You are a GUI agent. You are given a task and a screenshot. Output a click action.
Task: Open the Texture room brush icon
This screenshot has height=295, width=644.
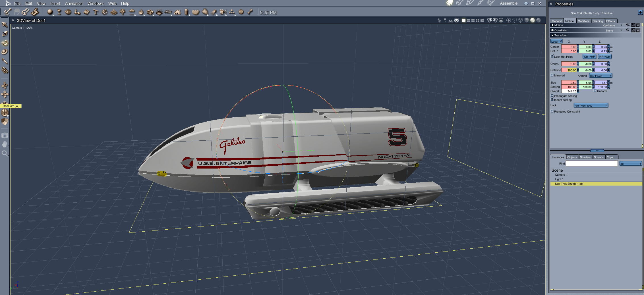480,3
